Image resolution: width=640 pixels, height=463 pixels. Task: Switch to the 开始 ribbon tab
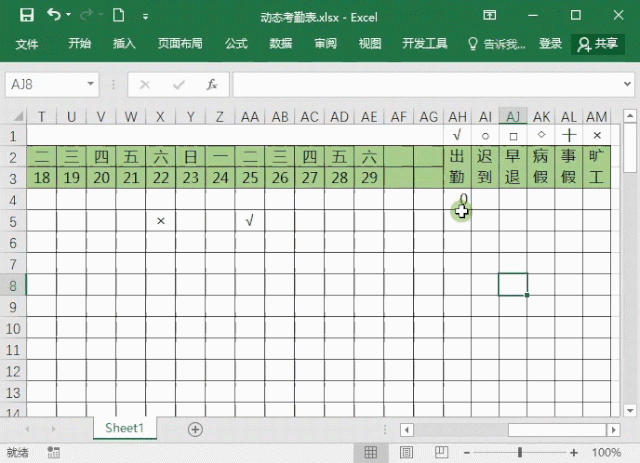click(80, 43)
